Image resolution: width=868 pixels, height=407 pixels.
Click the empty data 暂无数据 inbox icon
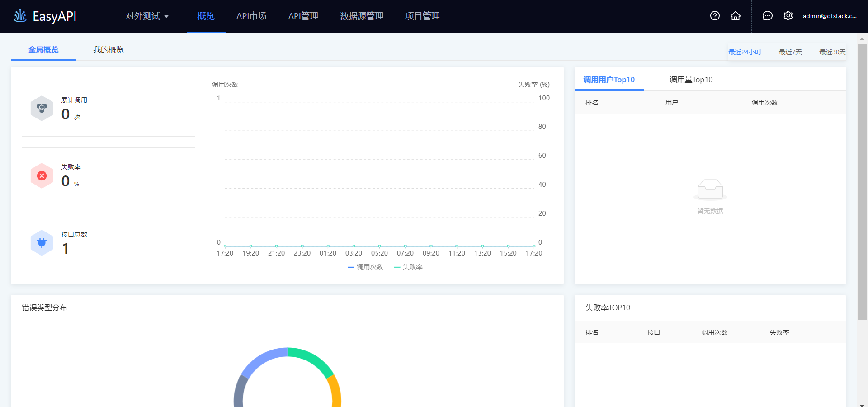pyautogui.click(x=710, y=189)
